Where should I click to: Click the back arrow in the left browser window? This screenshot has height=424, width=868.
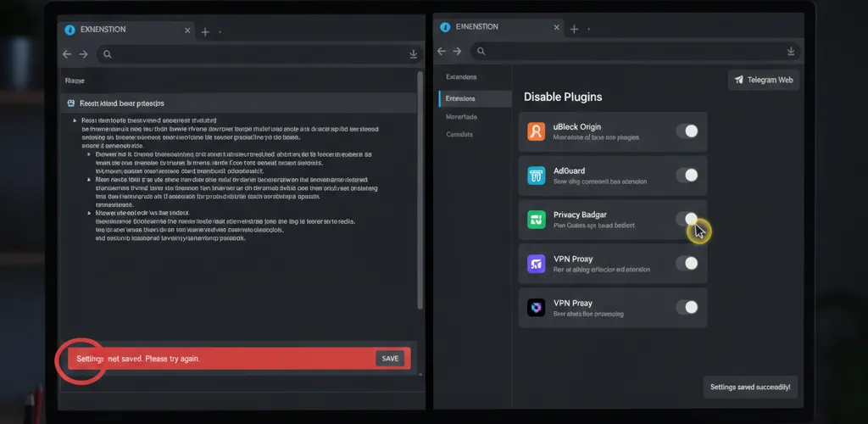[67, 54]
